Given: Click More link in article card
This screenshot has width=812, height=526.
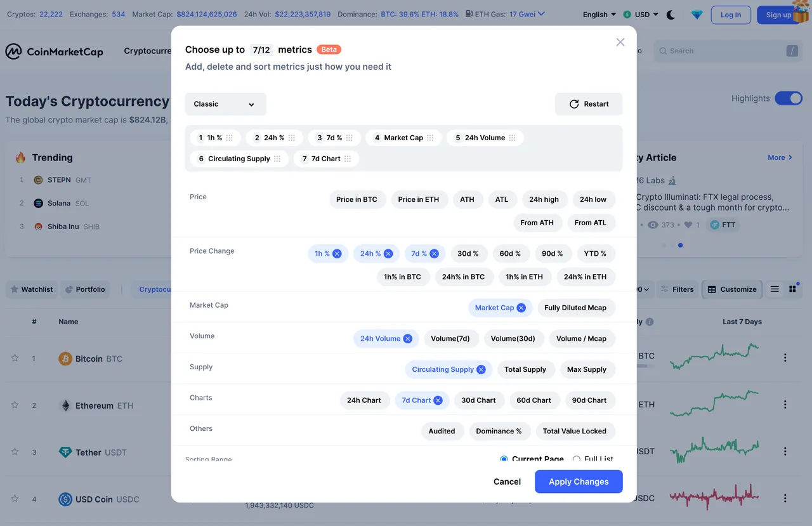Looking at the screenshot, I should 780,157.
